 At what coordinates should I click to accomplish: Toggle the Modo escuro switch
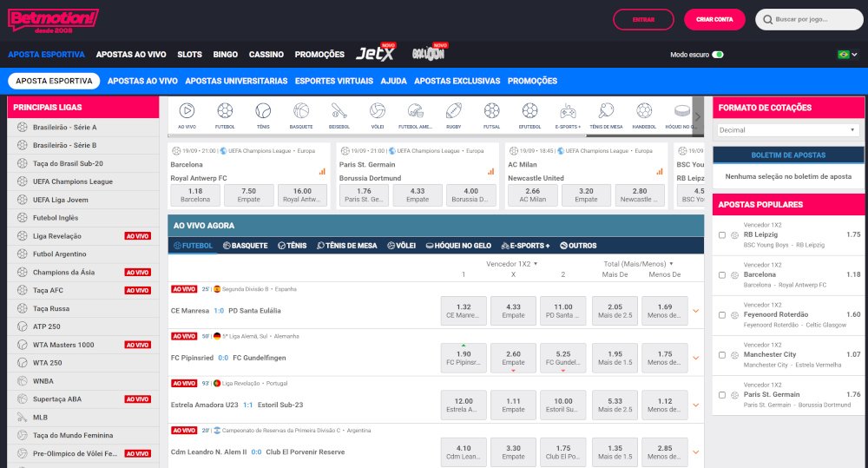[x=717, y=55]
